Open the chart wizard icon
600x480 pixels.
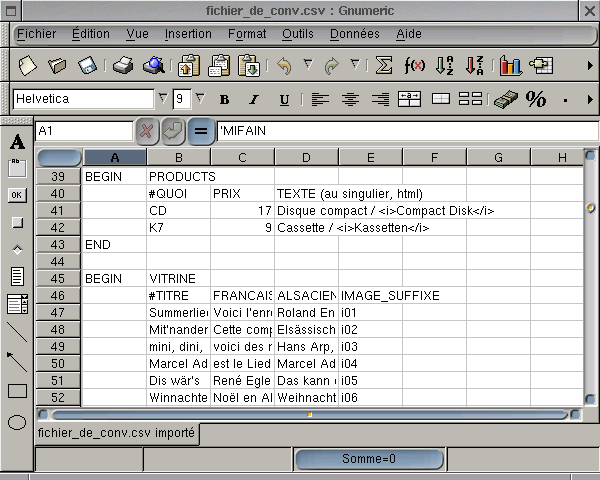510,66
